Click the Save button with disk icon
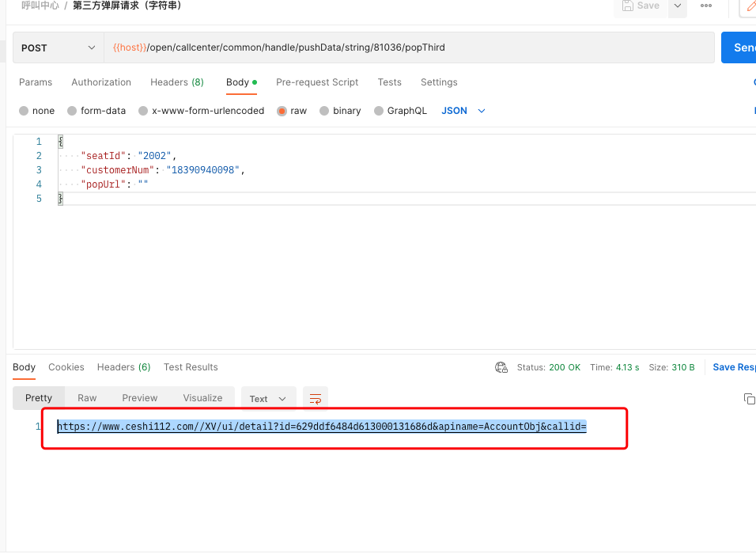Screen dimensions: 756x554 [641, 6]
